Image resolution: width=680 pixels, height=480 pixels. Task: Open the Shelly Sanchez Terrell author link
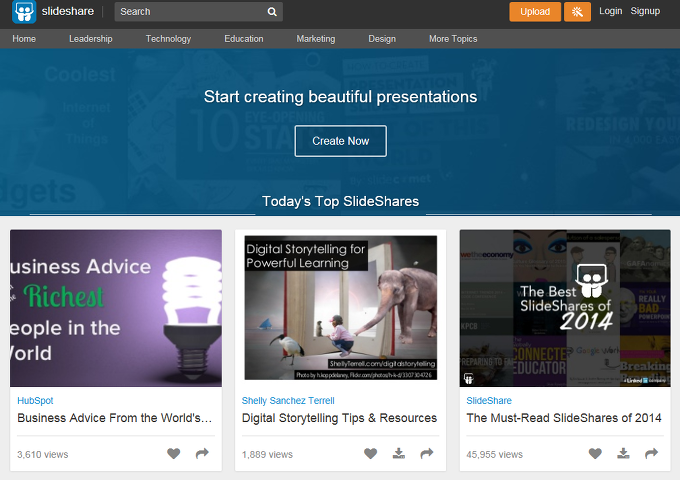[x=288, y=401]
